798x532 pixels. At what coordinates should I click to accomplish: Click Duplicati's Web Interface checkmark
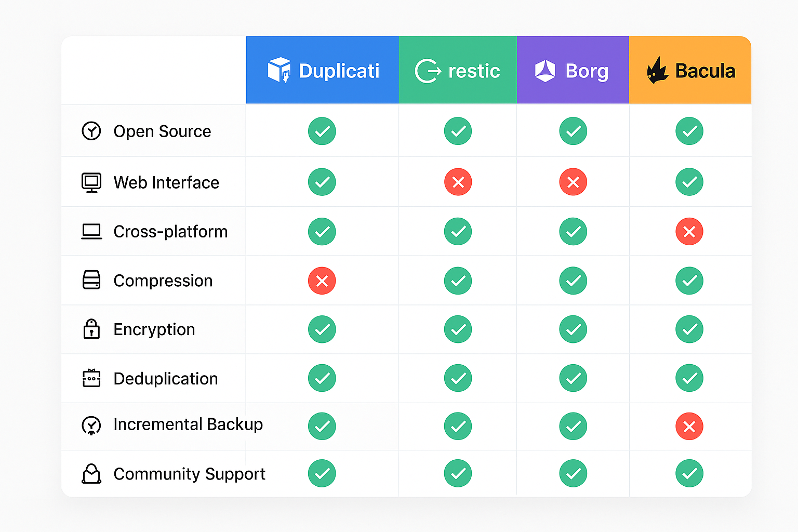(x=322, y=182)
